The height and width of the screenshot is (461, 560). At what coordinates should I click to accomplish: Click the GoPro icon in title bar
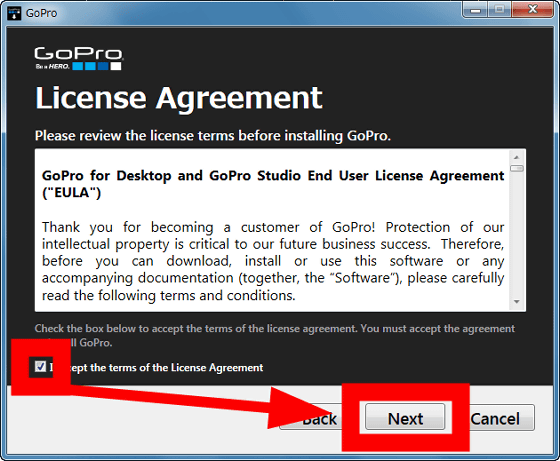(x=14, y=13)
